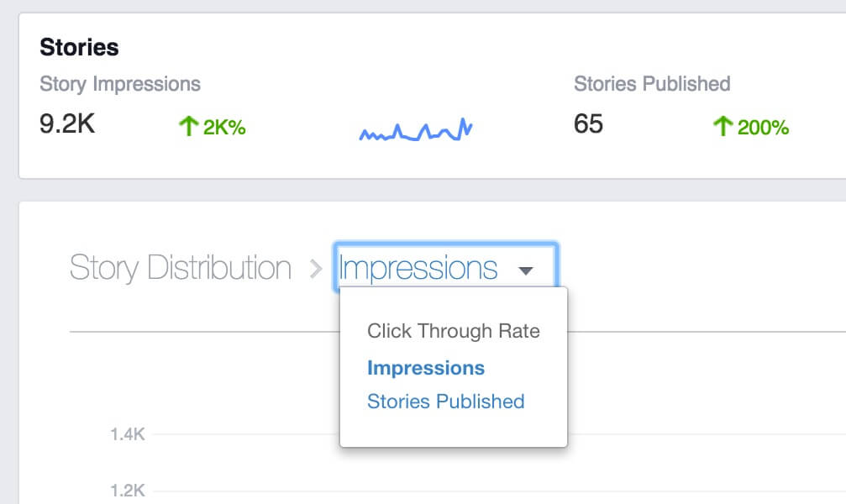Click the Stories card heading

tap(79, 47)
